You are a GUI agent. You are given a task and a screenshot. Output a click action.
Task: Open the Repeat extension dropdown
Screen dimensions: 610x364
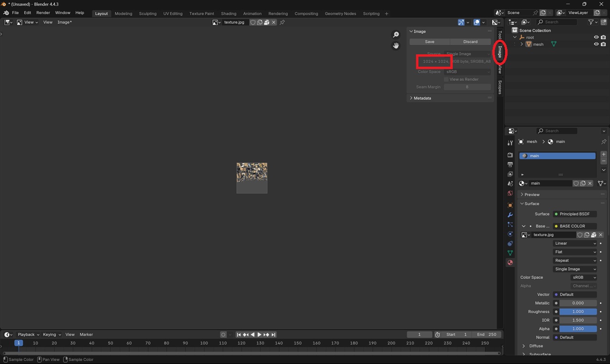pyautogui.click(x=575, y=261)
